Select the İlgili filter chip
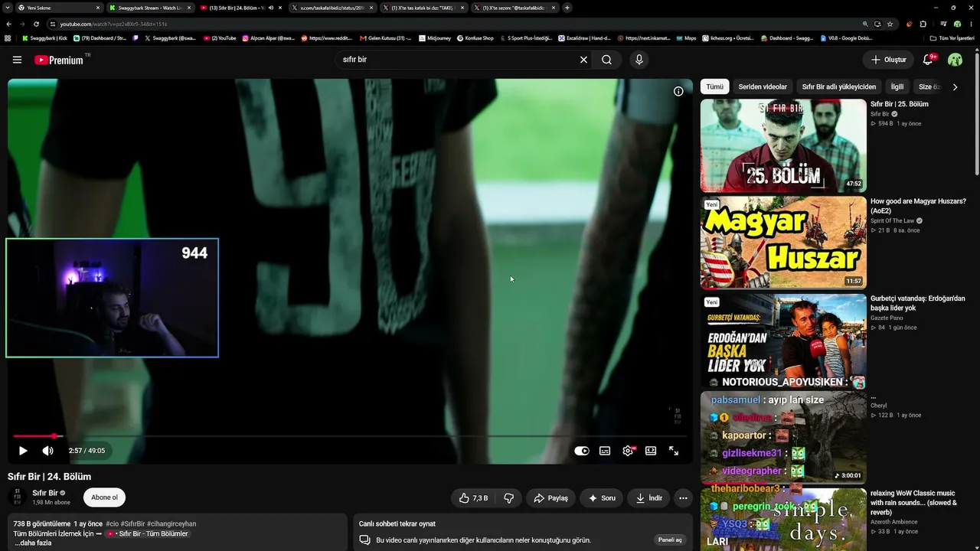 coord(897,87)
